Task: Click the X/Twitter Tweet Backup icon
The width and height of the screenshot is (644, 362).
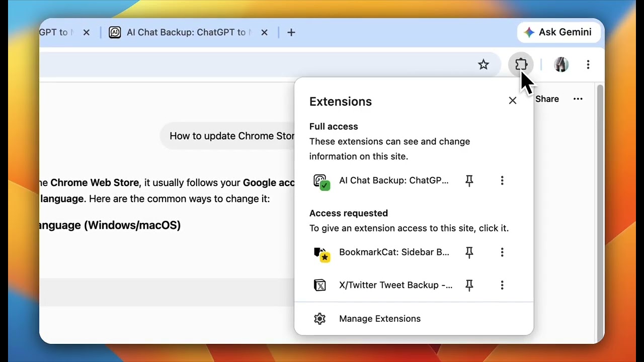Action: coord(320,286)
